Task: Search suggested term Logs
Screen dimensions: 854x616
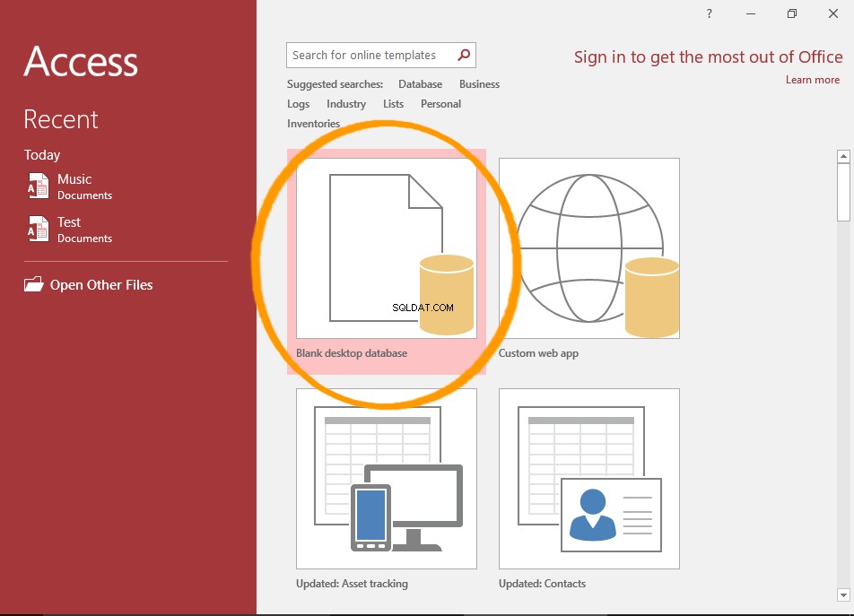Action: coord(299,104)
